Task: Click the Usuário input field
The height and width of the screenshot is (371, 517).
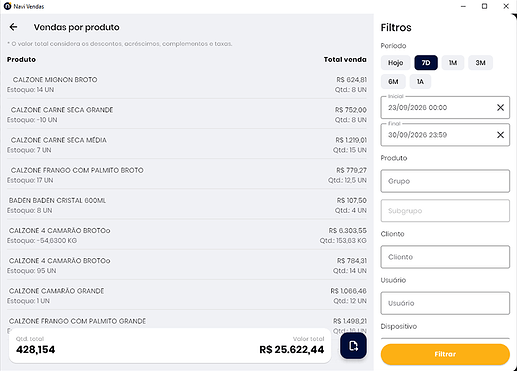Action: [445, 303]
